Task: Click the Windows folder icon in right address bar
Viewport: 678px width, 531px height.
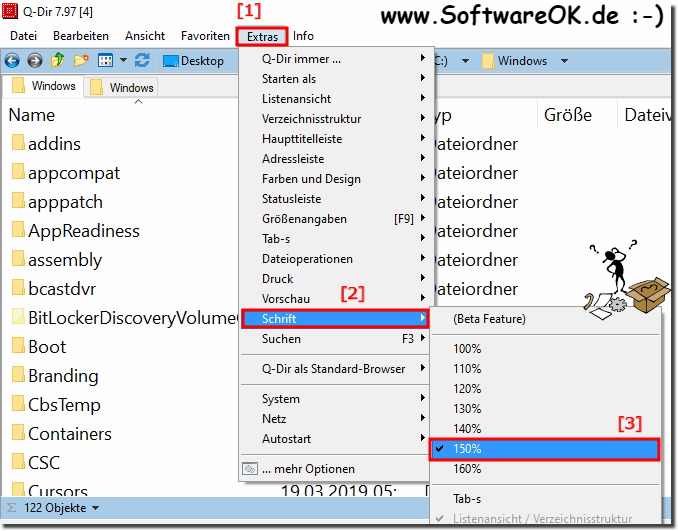Action: point(488,61)
